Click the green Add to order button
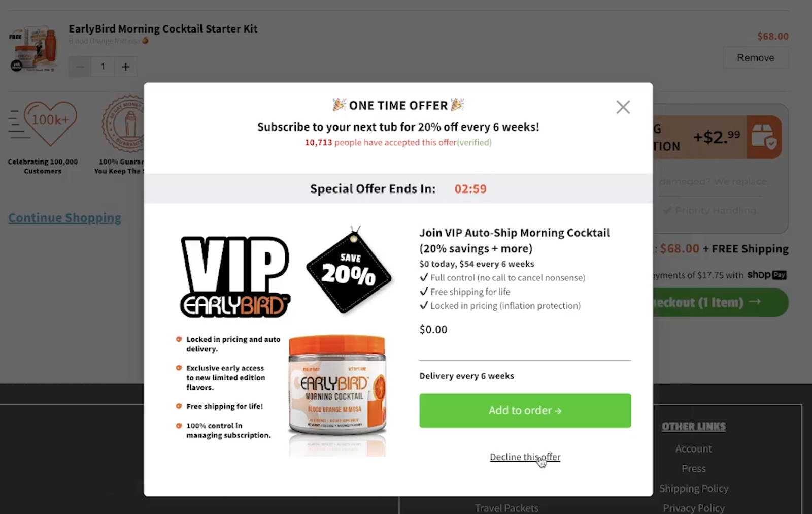The height and width of the screenshot is (514, 812). 525,410
